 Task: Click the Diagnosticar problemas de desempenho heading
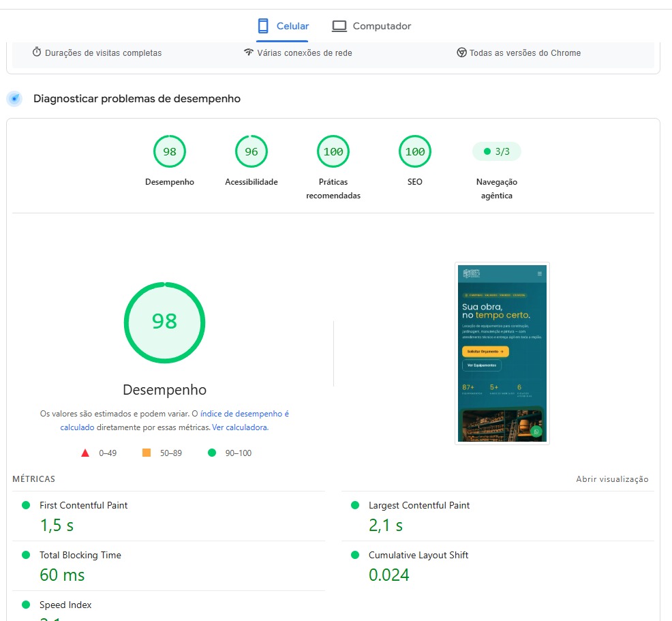click(x=137, y=99)
